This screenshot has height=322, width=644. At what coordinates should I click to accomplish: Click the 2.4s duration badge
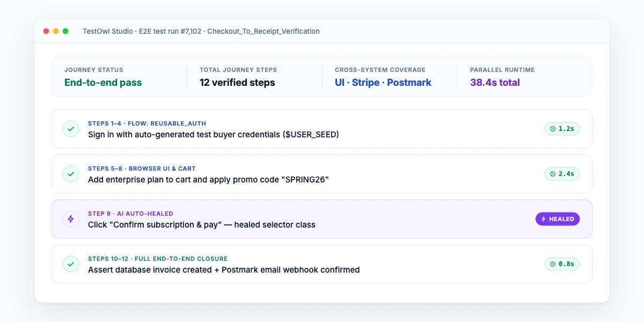pos(562,174)
